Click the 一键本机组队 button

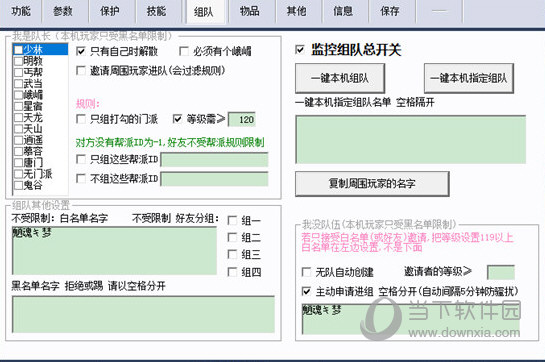point(340,78)
